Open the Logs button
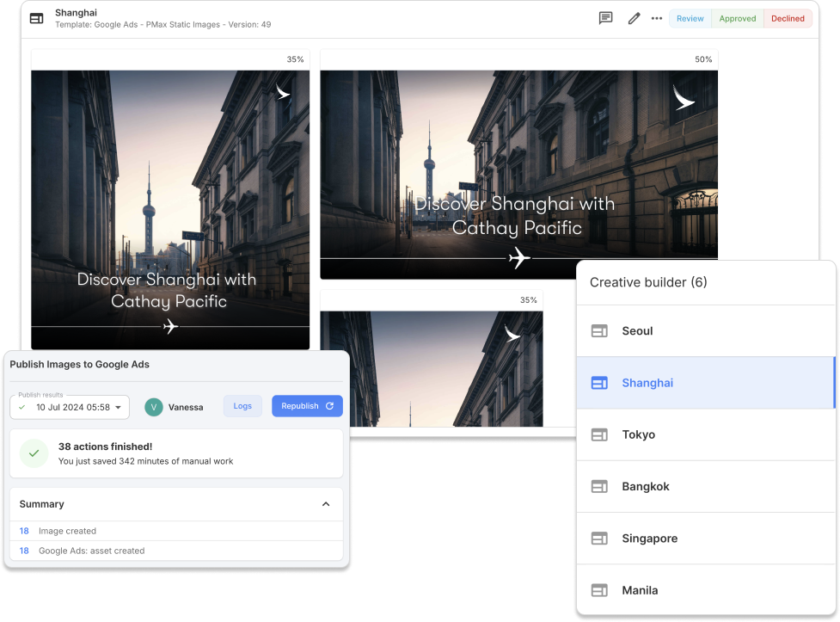 point(242,406)
